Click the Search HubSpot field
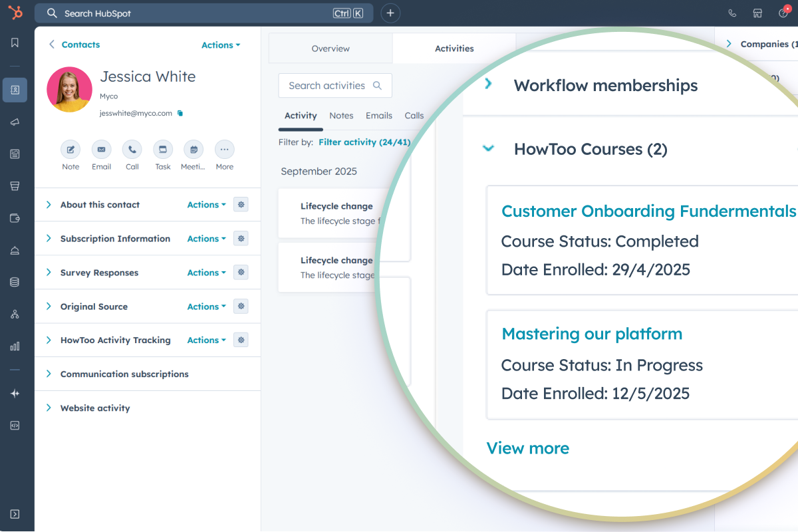798x532 pixels. [203, 13]
